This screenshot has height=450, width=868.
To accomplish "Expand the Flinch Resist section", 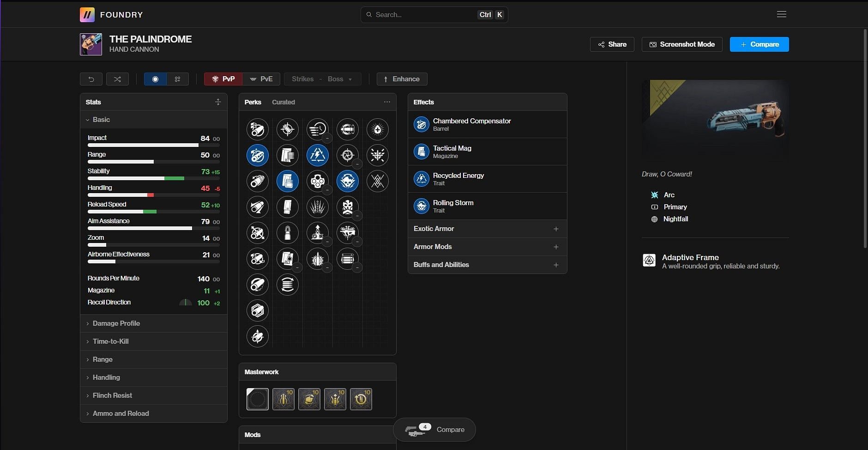I will click(154, 395).
